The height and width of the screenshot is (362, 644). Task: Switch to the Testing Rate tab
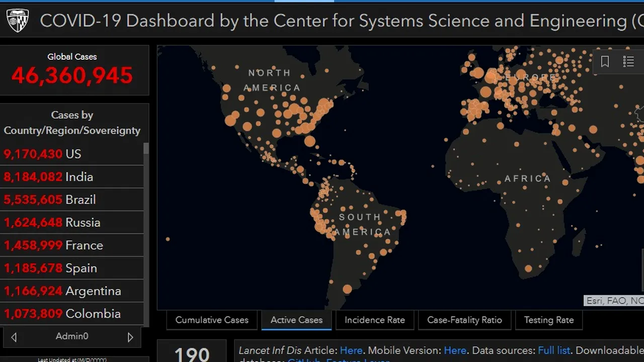click(548, 320)
